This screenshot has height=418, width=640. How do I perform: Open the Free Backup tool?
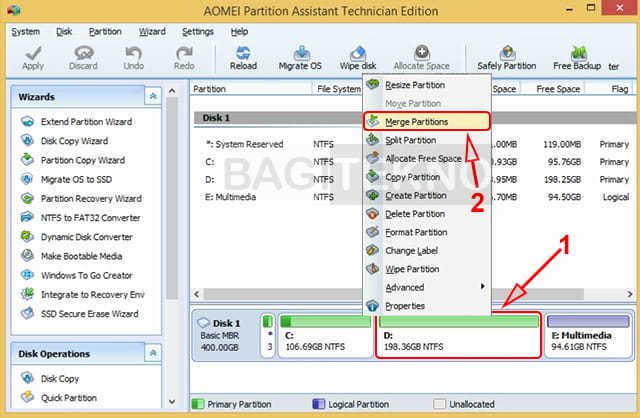click(577, 58)
